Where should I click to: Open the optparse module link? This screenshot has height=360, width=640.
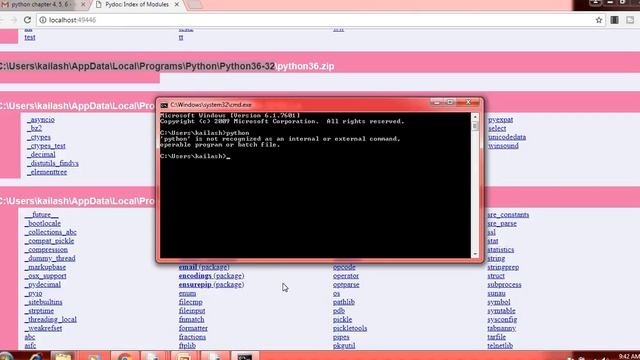[x=346, y=284]
